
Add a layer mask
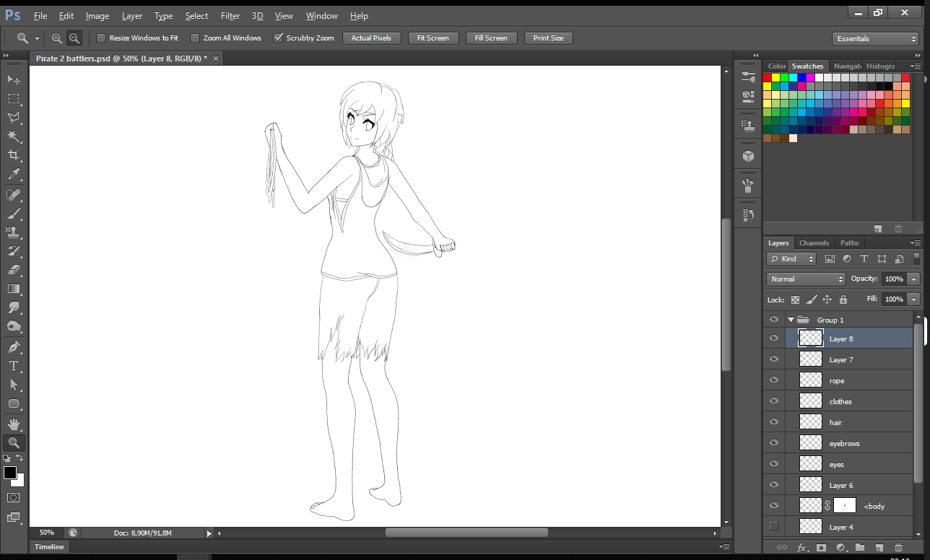coord(821,548)
